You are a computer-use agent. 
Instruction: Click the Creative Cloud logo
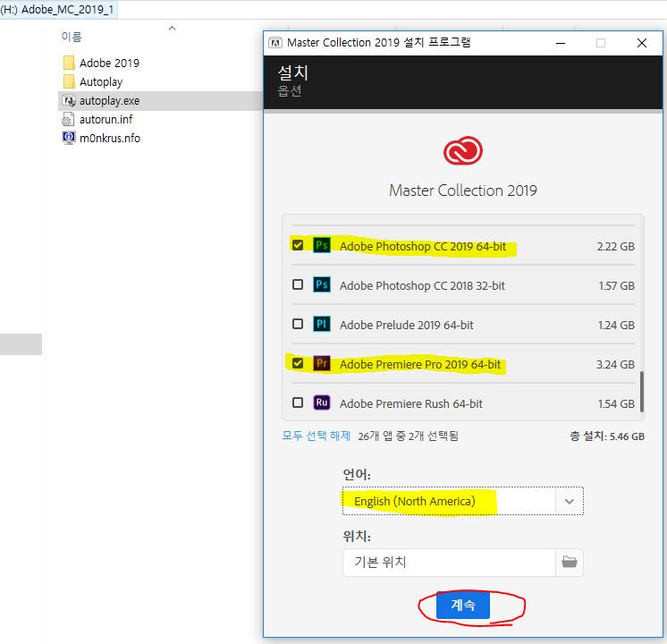pyautogui.click(x=463, y=150)
